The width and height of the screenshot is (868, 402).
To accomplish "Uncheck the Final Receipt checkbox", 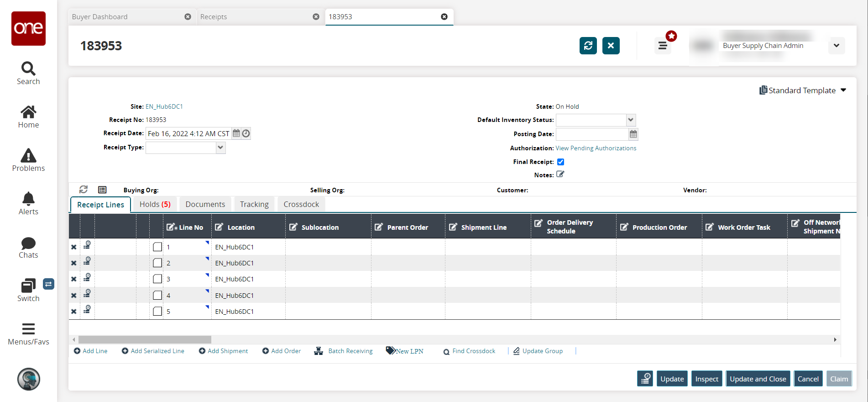I will (x=560, y=162).
